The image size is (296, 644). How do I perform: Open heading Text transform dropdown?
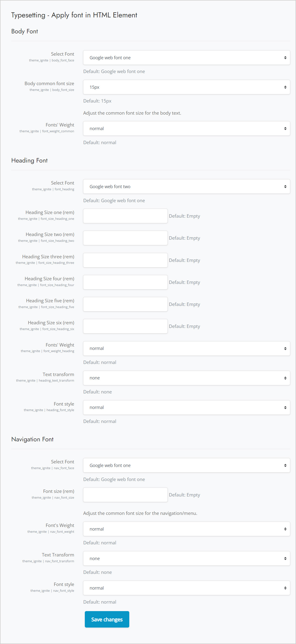(186, 378)
